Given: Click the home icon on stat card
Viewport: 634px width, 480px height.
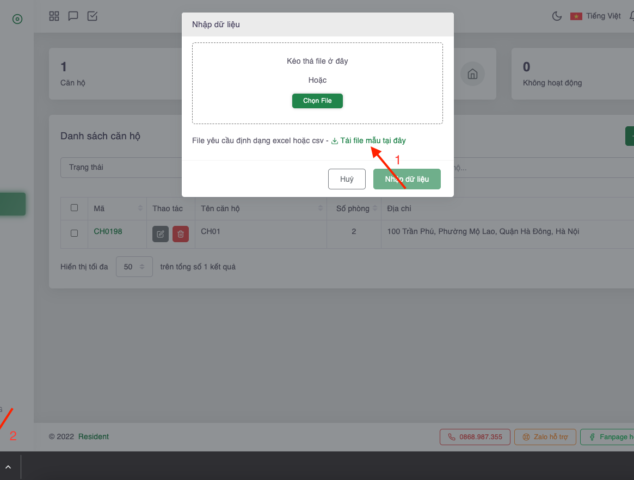Looking at the screenshot, I should [473, 75].
